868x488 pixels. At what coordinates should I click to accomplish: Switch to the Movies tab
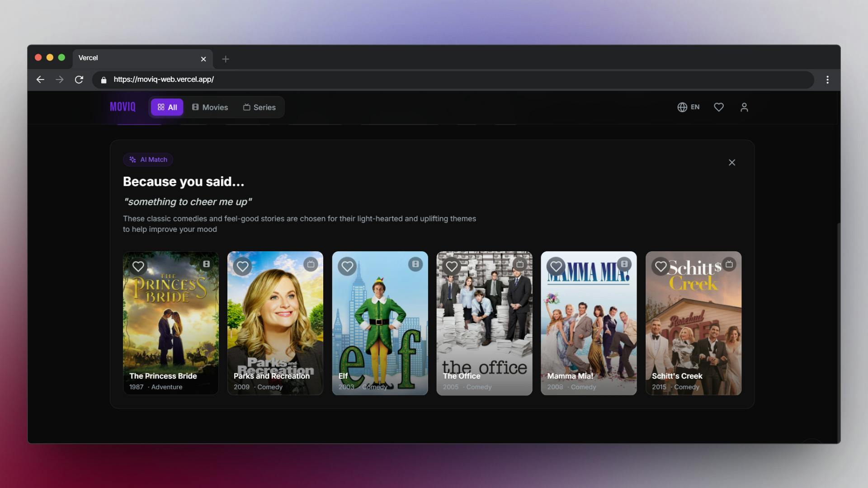(x=210, y=107)
